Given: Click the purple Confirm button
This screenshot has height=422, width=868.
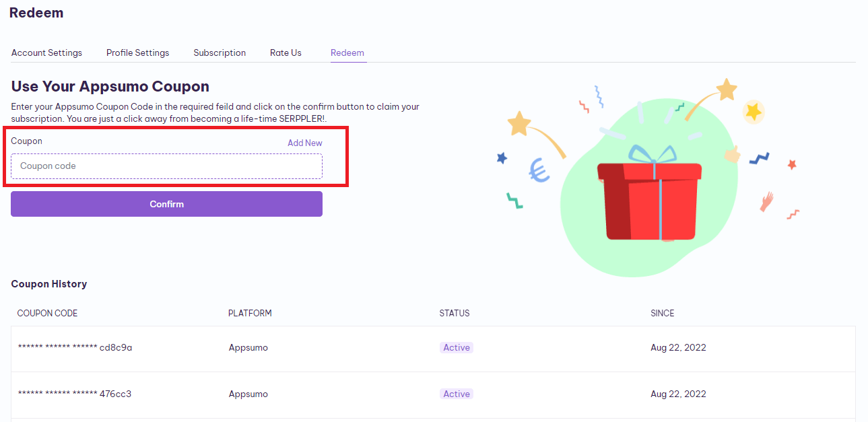Looking at the screenshot, I should pyautogui.click(x=166, y=204).
